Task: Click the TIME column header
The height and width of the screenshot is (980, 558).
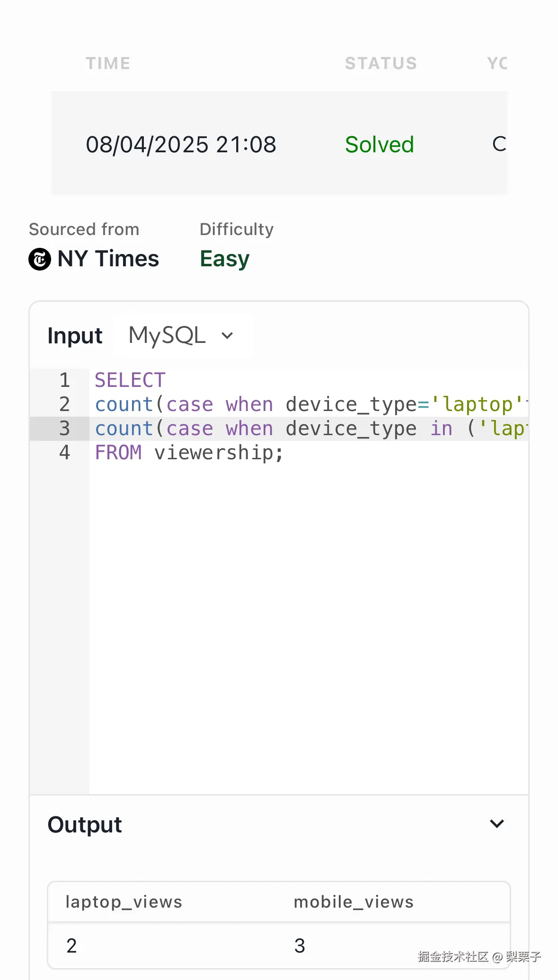Action: 108,63
